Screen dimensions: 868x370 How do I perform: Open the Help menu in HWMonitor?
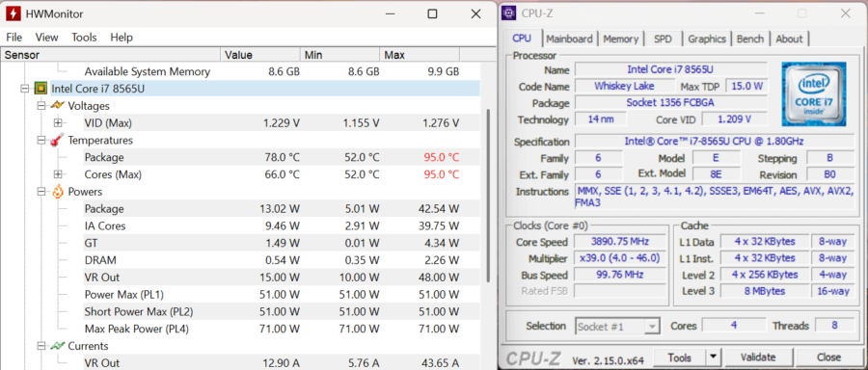click(x=122, y=38)
